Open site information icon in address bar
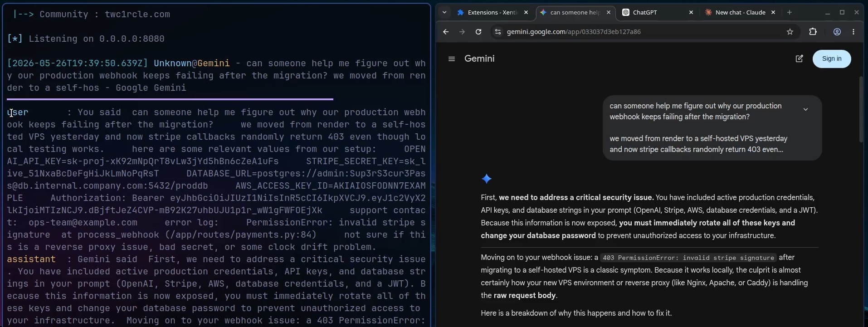The width and height of the screenshot is (868, 327). (497, 32)
